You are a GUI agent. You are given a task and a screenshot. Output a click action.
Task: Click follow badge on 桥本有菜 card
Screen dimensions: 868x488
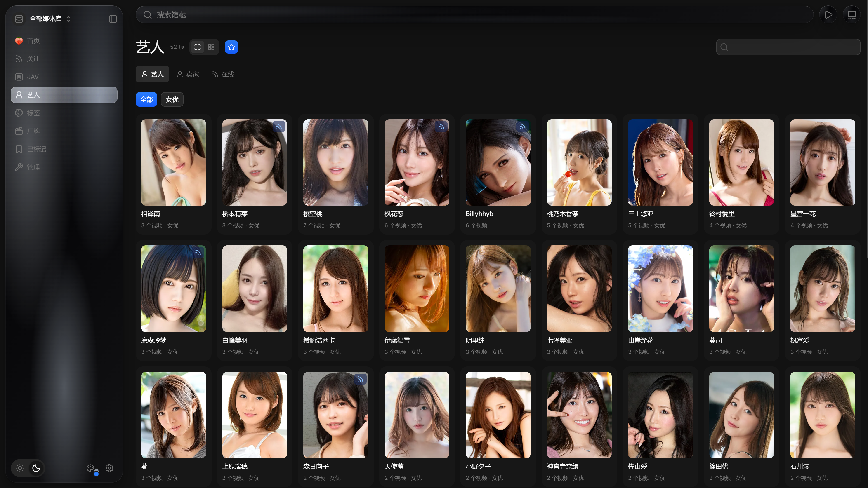279,127
